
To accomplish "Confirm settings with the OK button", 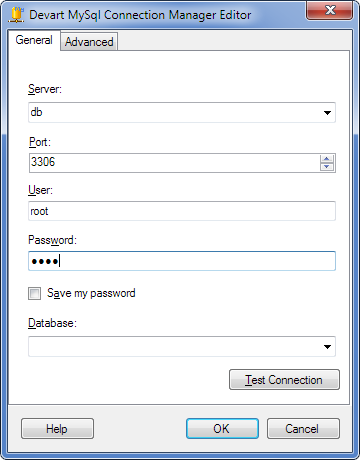I will (x=222, y=429).
